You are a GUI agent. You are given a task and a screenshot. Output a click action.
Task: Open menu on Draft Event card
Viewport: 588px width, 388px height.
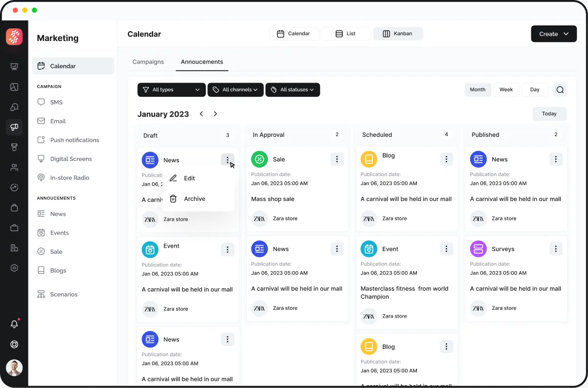(x=227, y=250)
